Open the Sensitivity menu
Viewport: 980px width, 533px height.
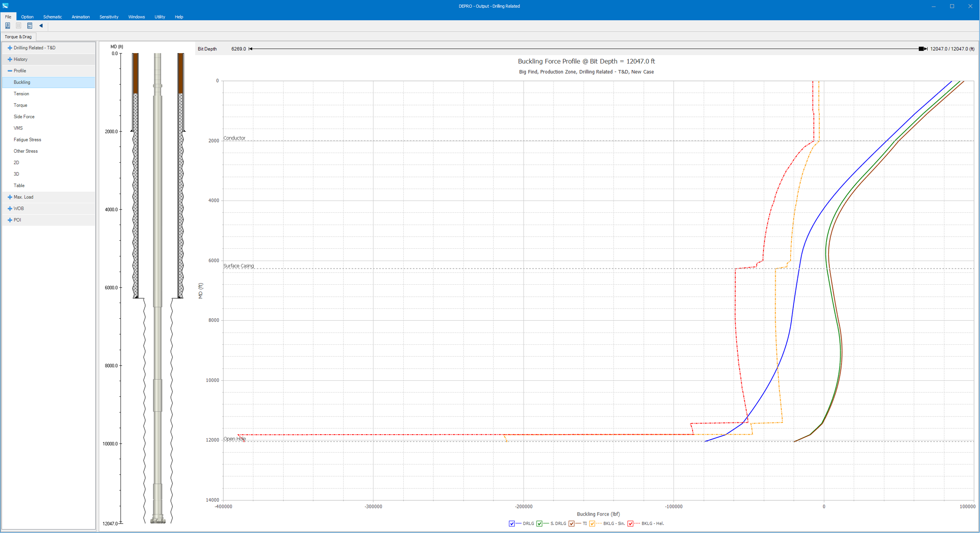[109, 17]
